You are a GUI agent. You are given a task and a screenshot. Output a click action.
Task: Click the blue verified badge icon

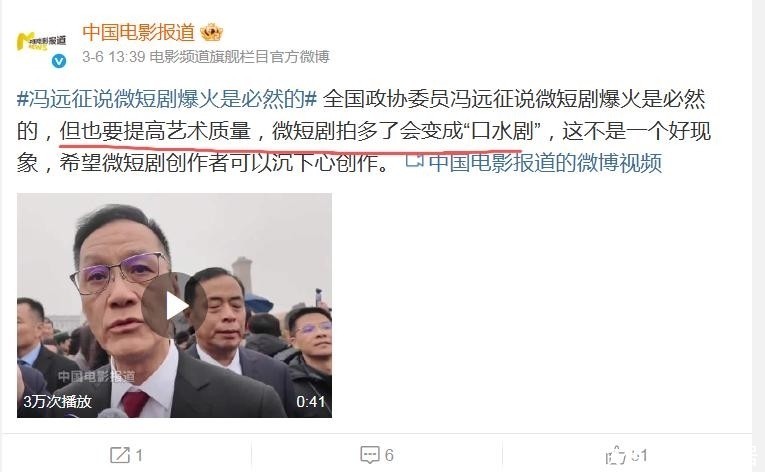click(59, 61)
